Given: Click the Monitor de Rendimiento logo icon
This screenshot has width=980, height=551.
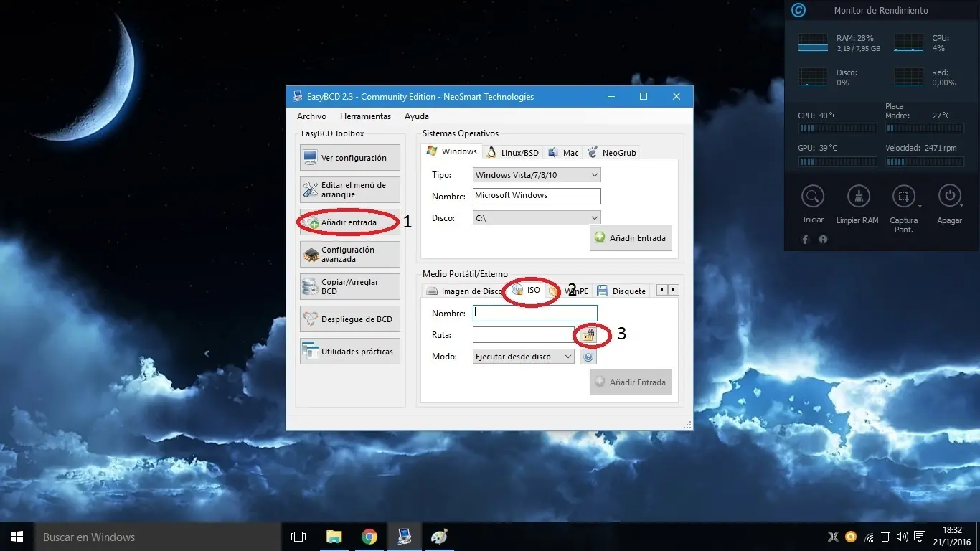Looking at the screenshot, I should tap(798, 11).
